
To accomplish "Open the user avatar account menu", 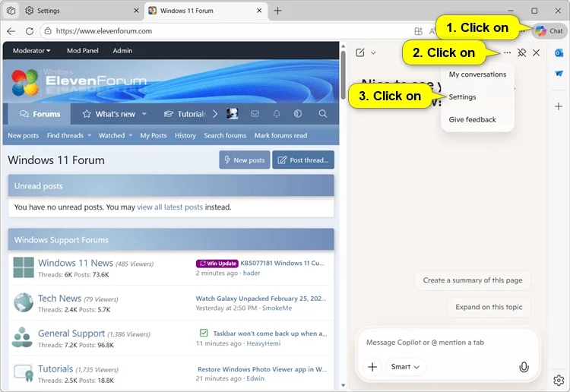I will (233, 114).
